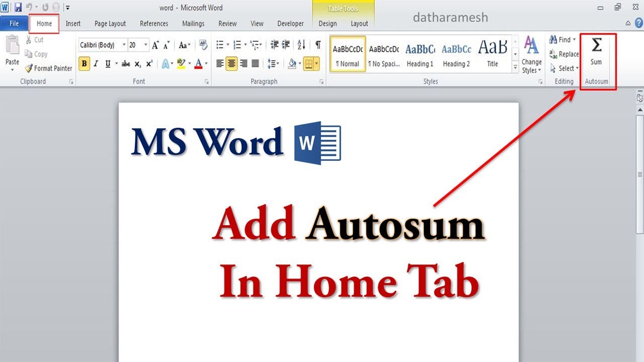Screen dimensions: 644x362
Task: Open the font size dropdown
Action: 146,45
